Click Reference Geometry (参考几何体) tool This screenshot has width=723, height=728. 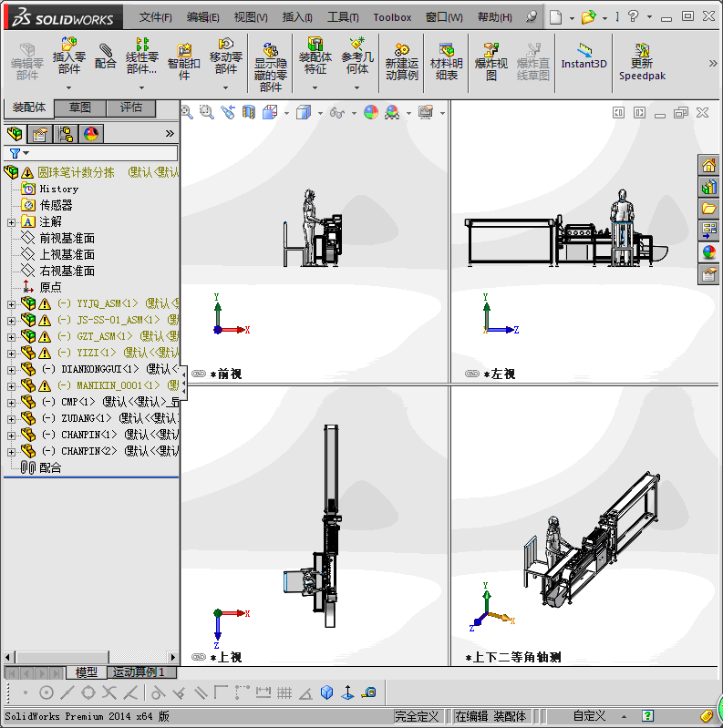tap(356, 56)
